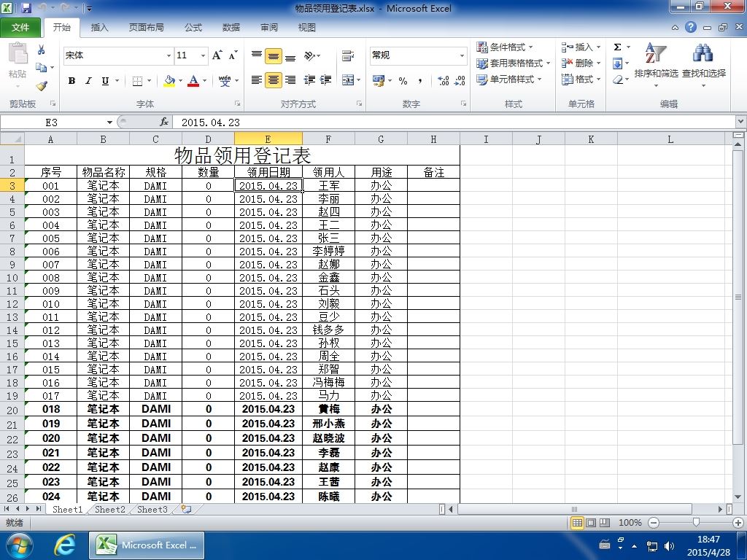Apply the yellow fill color bucket
This screenshot has width=747, height=560.
pos(169,80)
